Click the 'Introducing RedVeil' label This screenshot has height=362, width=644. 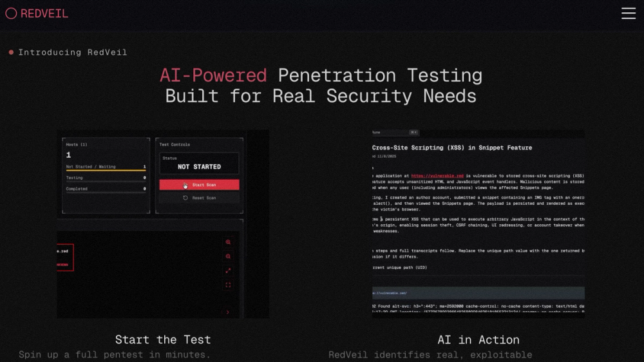(73, 52)
